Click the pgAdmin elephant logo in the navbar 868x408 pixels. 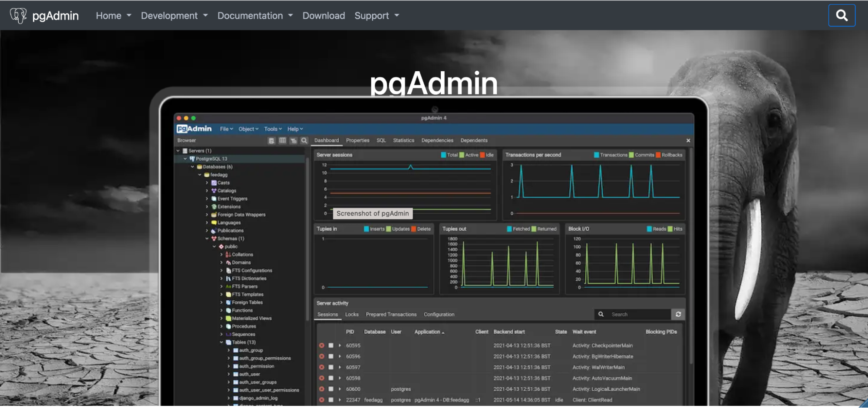(18, 16)
